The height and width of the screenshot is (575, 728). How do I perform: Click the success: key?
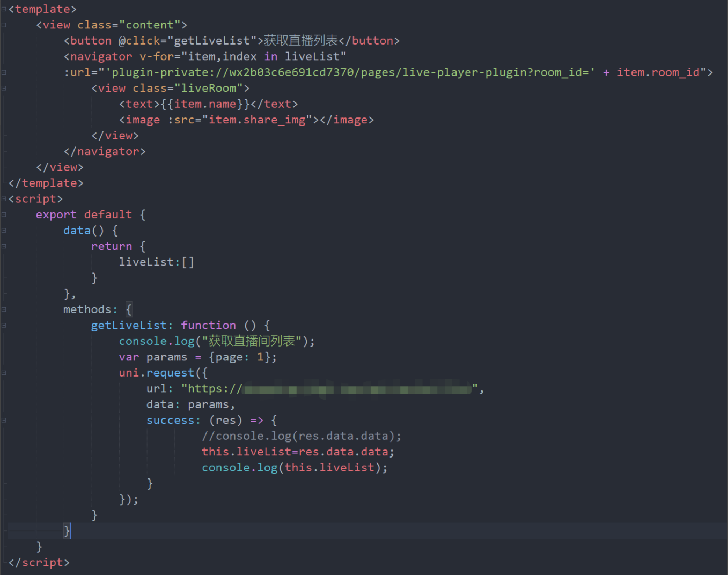174,421
